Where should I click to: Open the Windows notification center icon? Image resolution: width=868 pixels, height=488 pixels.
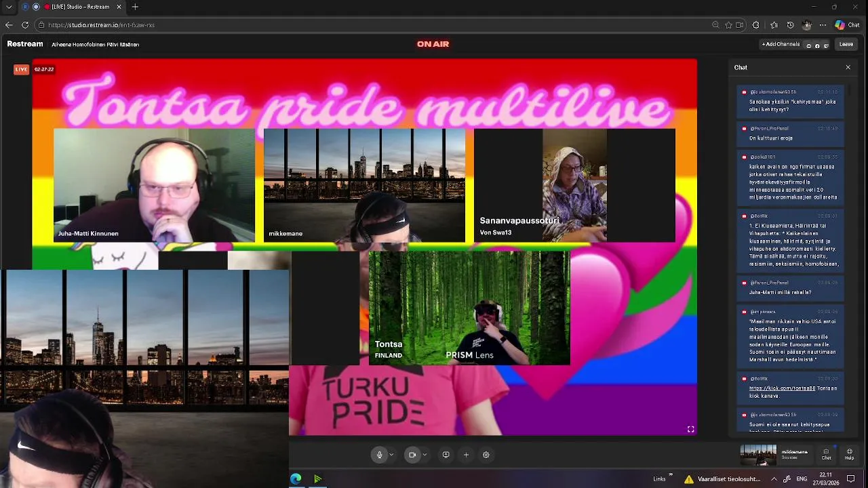point(850,479)
